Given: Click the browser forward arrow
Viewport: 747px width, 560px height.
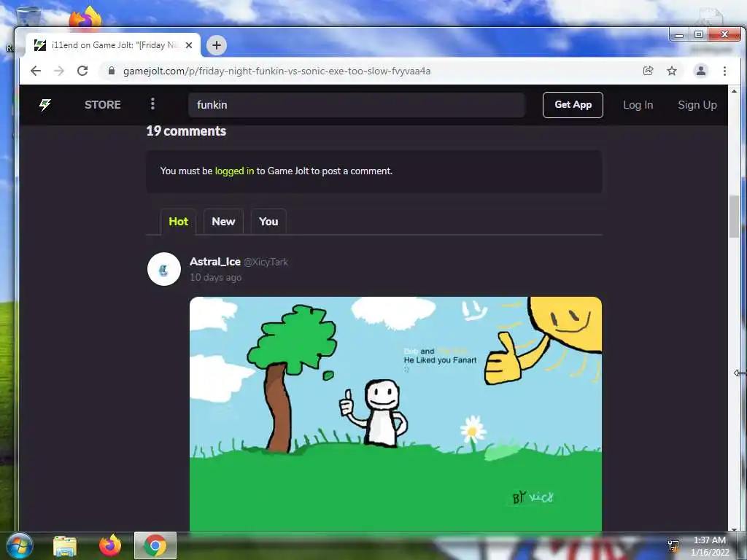Looking at the screenshot, I should click(58, 71).
